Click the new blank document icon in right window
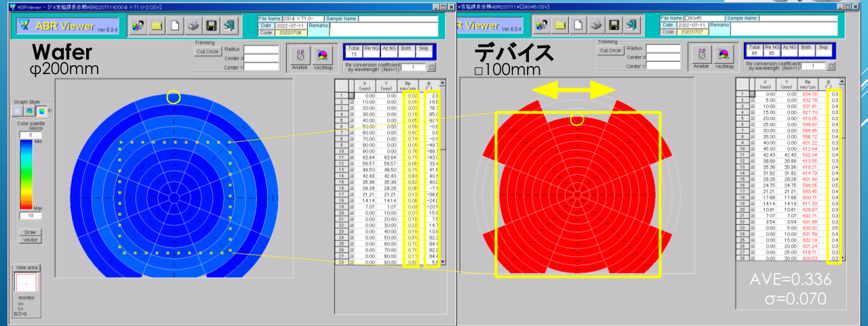This screenshot has height=326, width=868. (x=577, y=25)
